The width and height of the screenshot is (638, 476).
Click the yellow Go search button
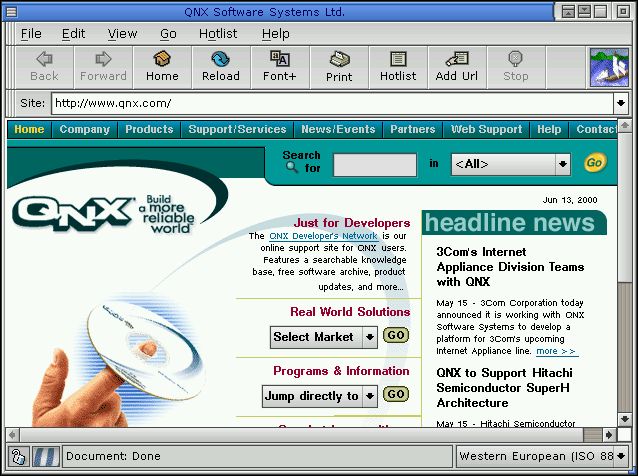click(x=595, y=163)
